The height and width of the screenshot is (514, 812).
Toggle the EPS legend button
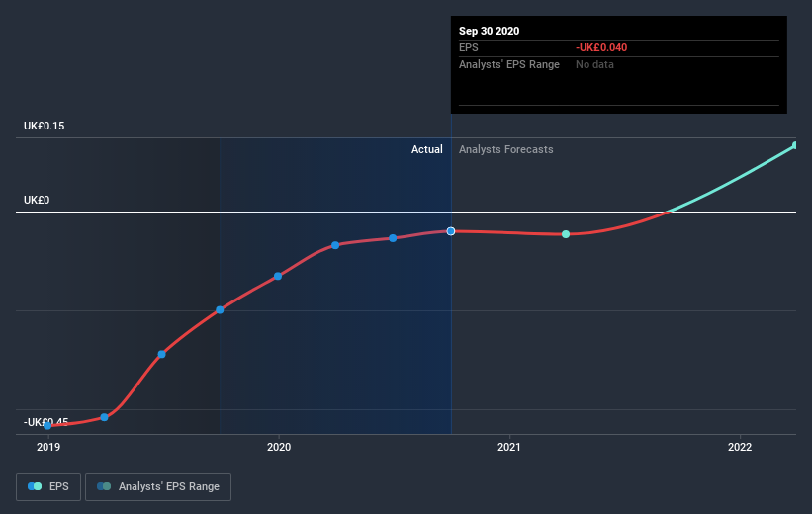(x=48, y=487)
